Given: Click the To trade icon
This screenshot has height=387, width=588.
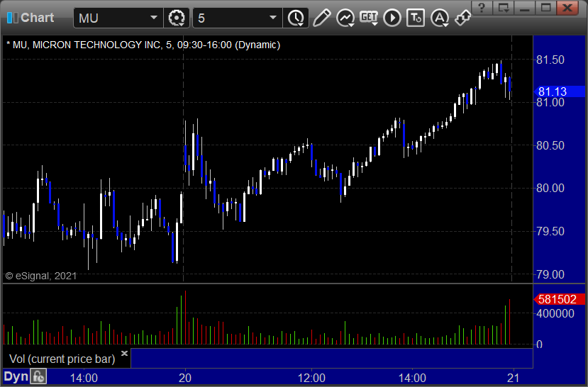Looking at the screenshot, I should click(x=416, y=18).
